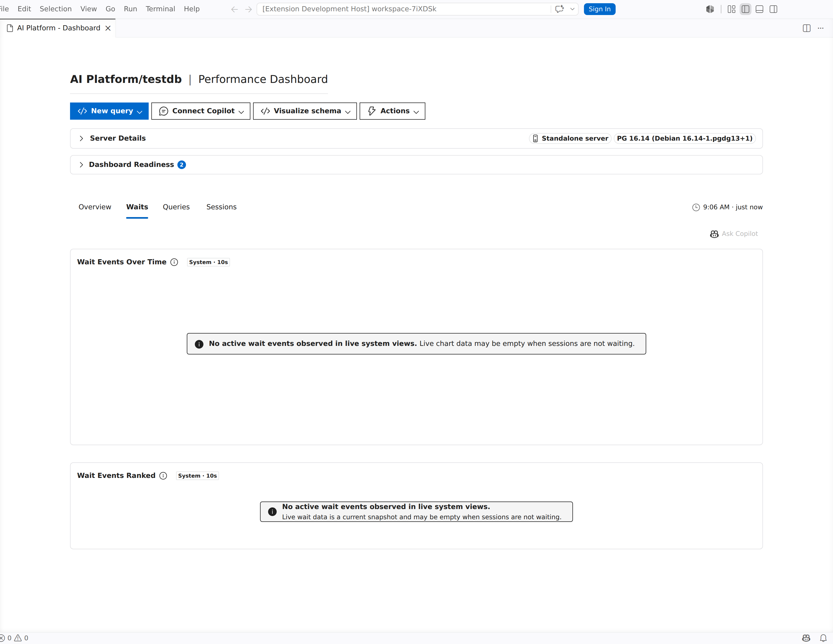
Task: Click the 'Live wait data is a current snapshot' message
Action: 421,517
